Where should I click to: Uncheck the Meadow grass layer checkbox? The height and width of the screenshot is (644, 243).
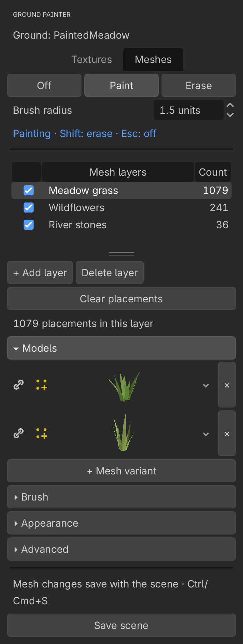coord(29,190)
